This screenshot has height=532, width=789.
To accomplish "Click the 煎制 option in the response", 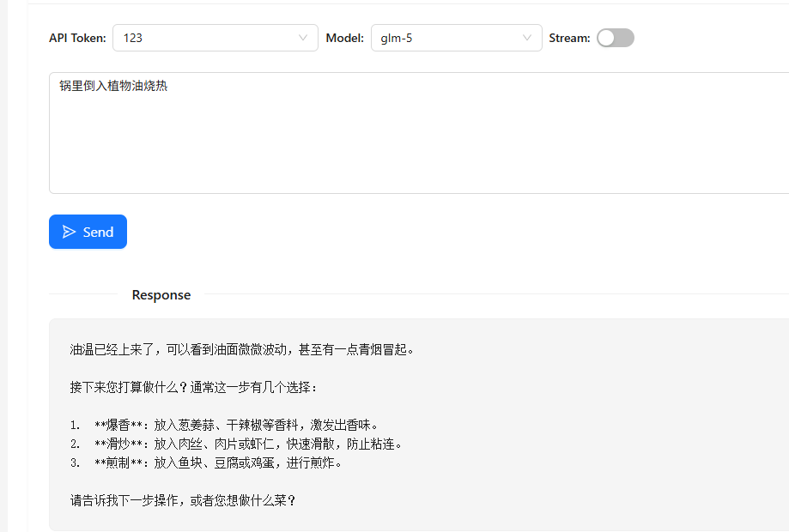I will click(118, 462).
